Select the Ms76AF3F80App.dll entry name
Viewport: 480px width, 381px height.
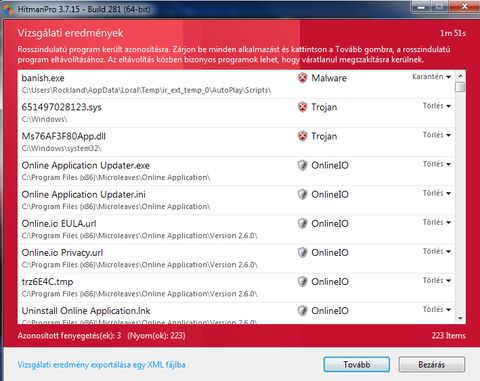tap(64, 136)
